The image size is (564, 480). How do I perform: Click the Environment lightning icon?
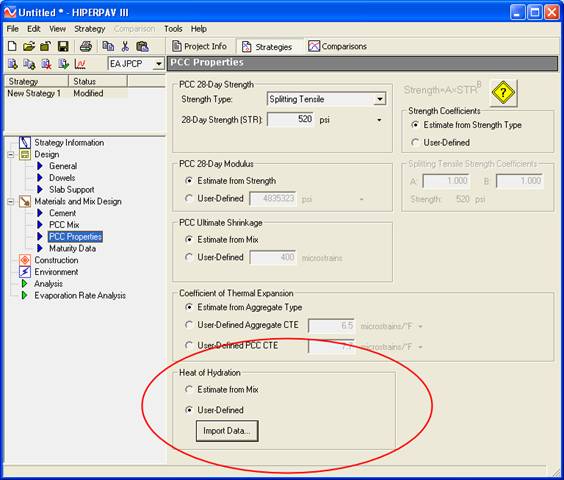(25, 272)
